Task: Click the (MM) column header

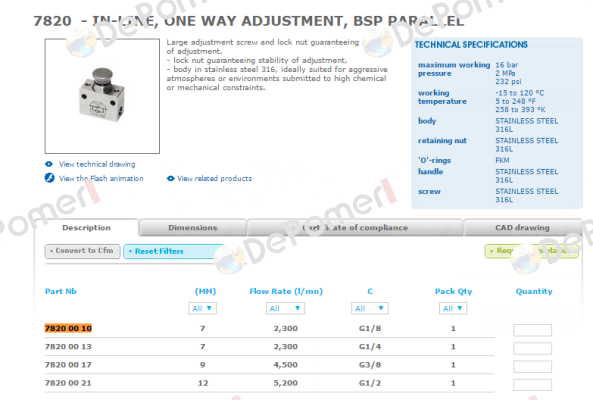Action: [205, 291]
